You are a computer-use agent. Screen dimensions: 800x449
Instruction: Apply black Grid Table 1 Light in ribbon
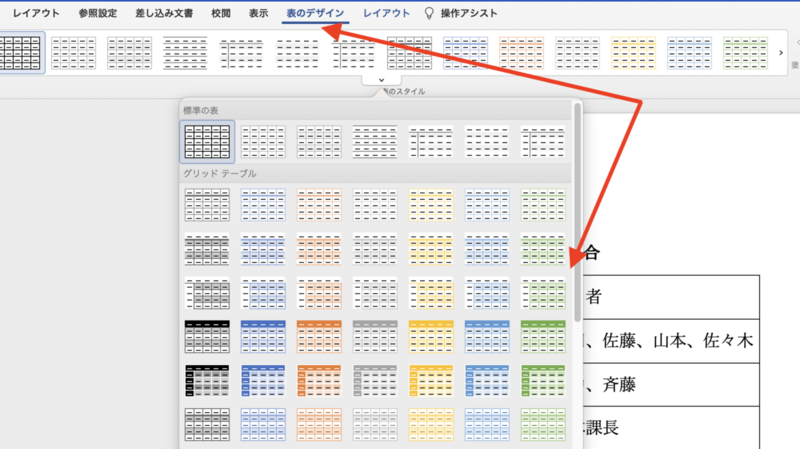point(409,53)
